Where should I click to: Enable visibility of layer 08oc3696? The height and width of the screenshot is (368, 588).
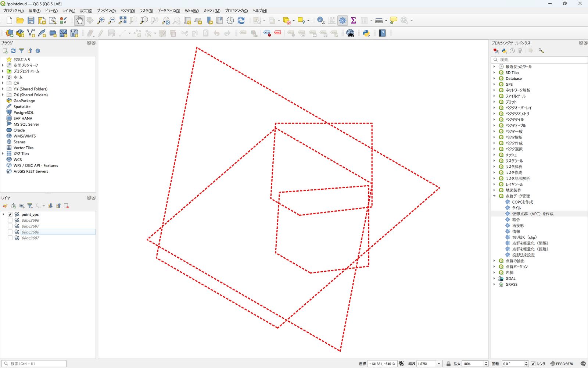pos(10,220)
